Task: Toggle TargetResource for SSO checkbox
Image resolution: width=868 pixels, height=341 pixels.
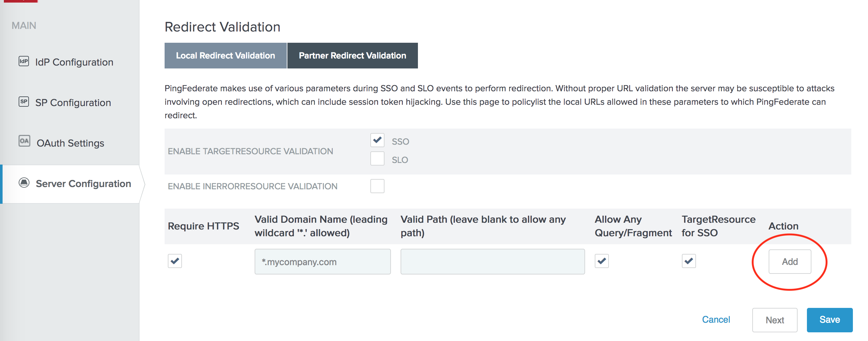Action: click(689, 261)
